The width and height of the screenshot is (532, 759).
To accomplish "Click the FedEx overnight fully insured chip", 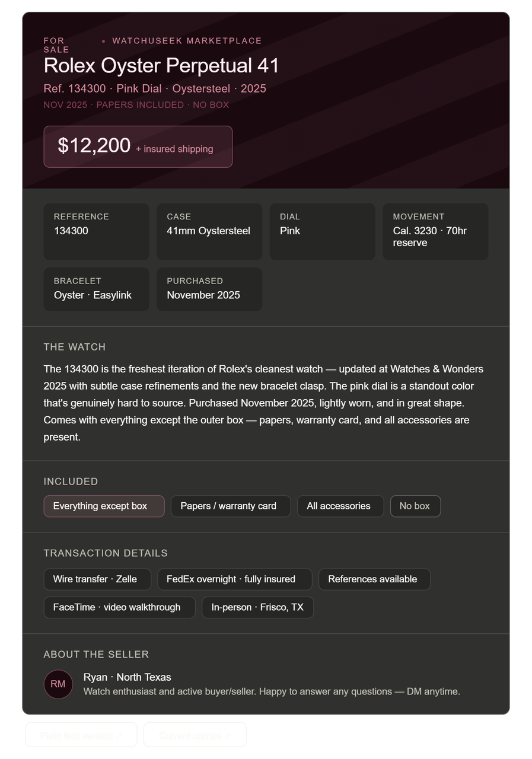I will pos(235,579).
